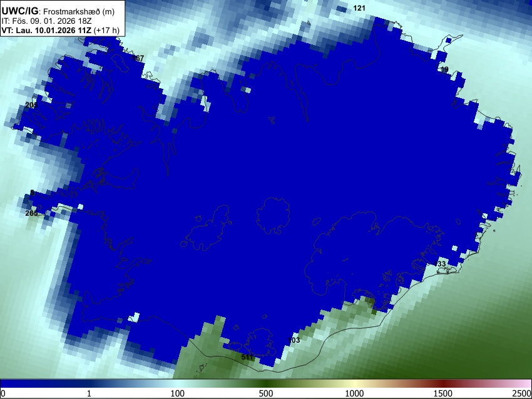Click the 1000 label on the color scale
The image size is (532, 399).
click(354, 393)
